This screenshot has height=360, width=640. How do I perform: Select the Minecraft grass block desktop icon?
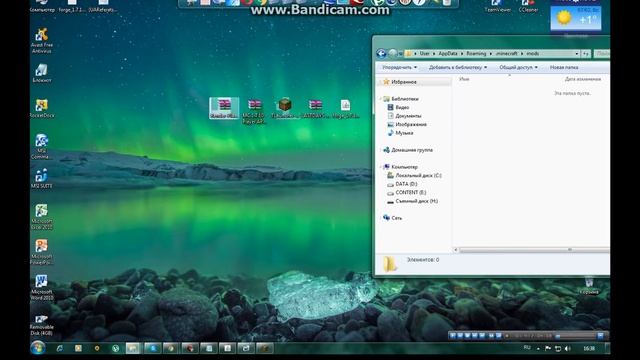click(x=284, y=108)
